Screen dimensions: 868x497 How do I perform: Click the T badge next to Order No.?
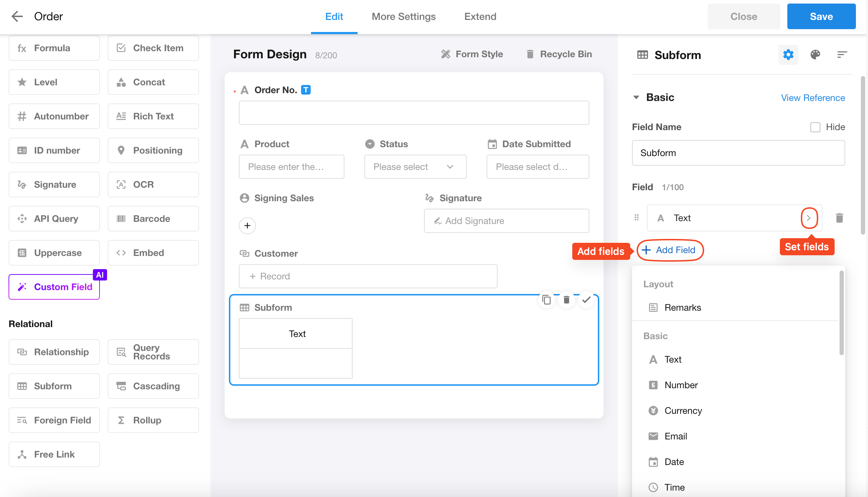click(x=306, y=90)
